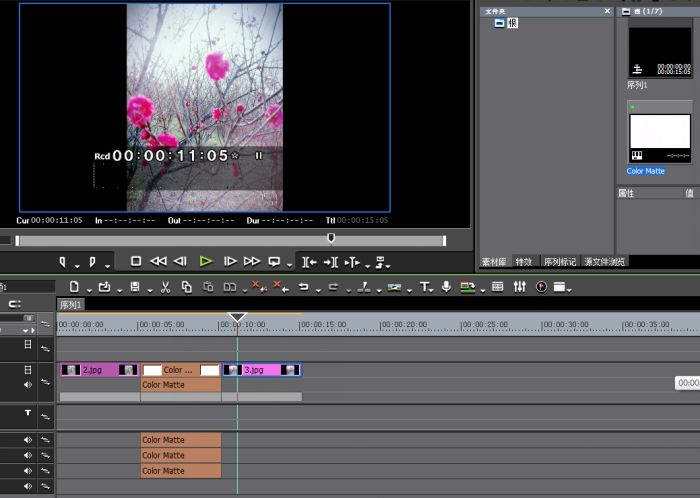Click the Fast Forward button
This screenshot has width=700, height=498.
pos(252,262)
